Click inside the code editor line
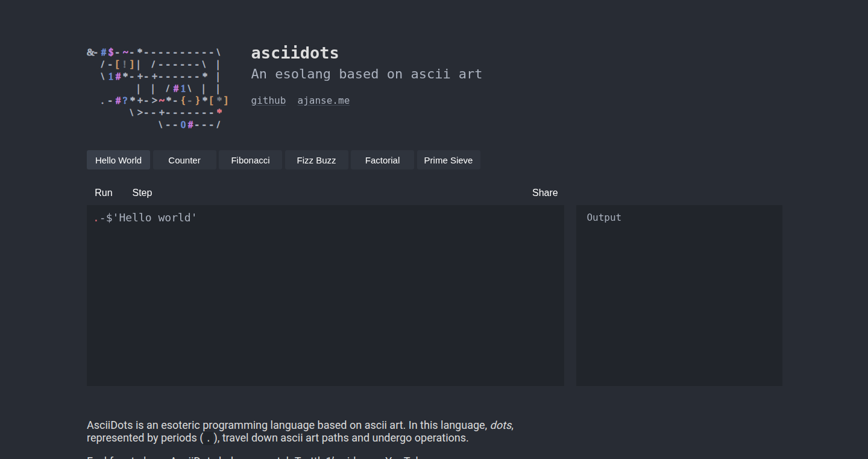 point(325,217)
